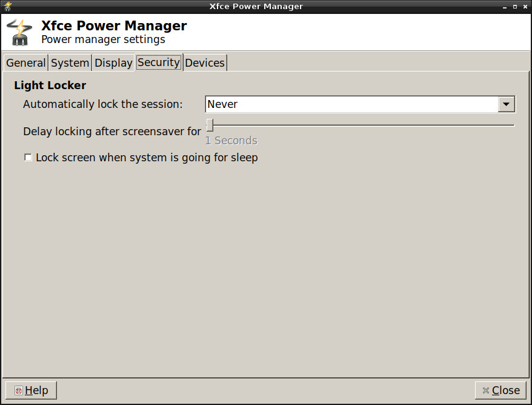Expand the Never dropdown arrow

tap(506, 104)
